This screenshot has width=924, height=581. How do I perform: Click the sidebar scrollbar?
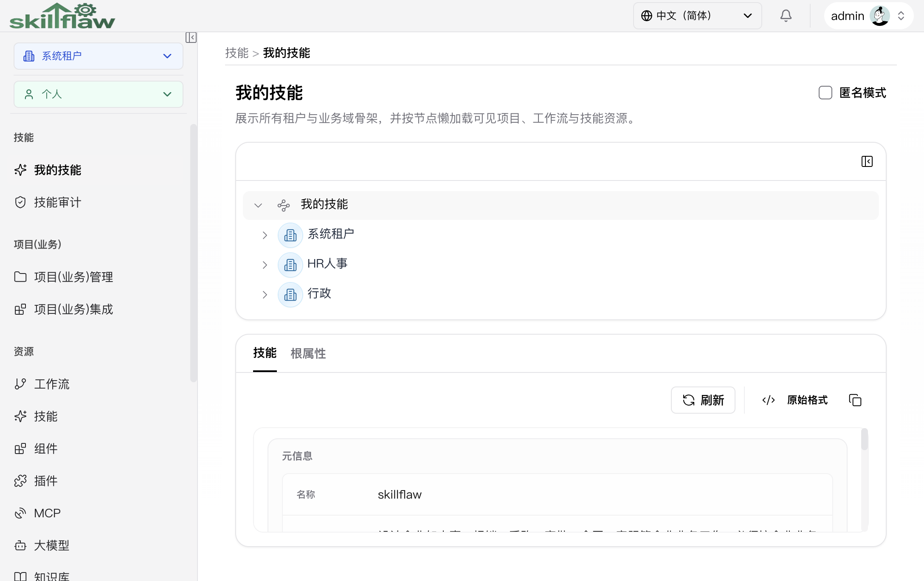click(194, 253)
